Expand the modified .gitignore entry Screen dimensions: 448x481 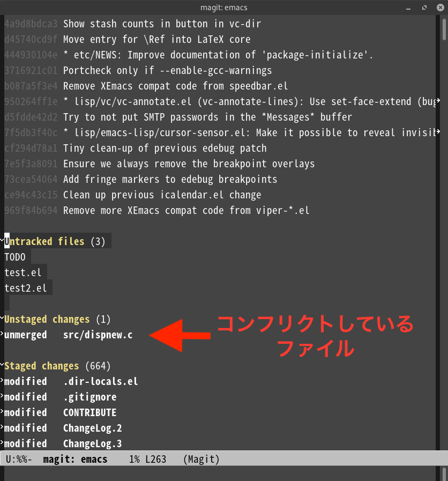[x=2, y=395]
